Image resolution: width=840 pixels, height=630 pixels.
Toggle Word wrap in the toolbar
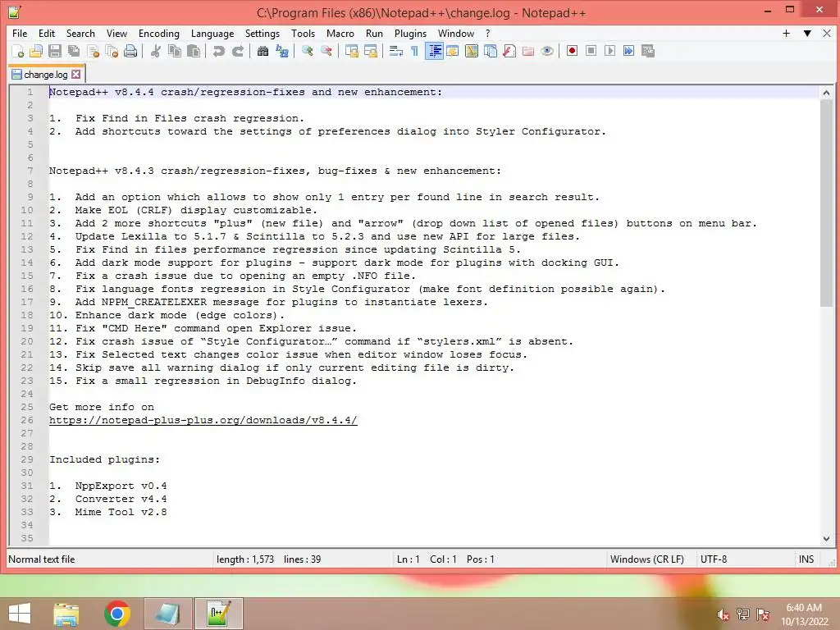(x=396, y=52)
